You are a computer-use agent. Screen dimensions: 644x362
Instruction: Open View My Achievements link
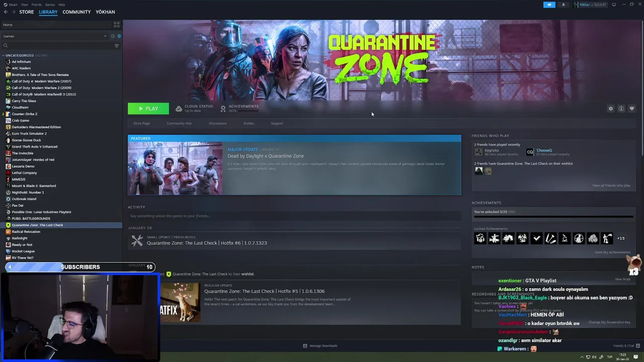[x=612, y=252]
